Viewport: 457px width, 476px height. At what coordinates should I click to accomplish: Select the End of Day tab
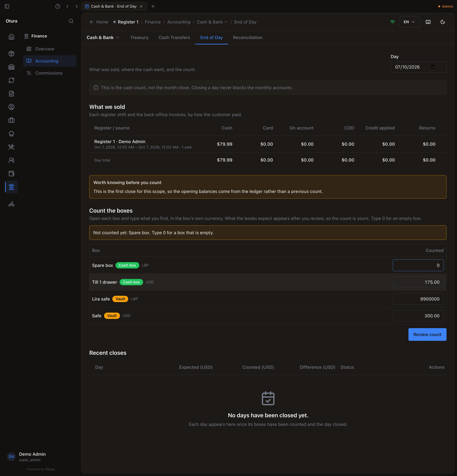pos(212,37)
